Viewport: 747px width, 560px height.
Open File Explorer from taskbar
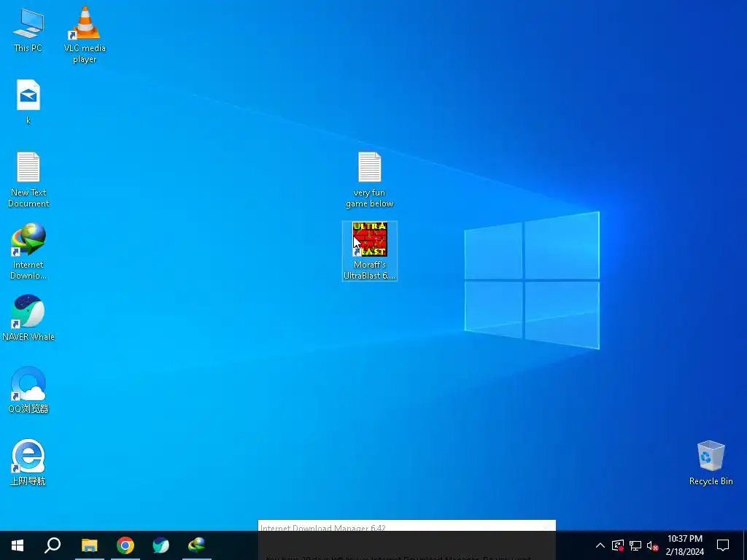point(89,545)
